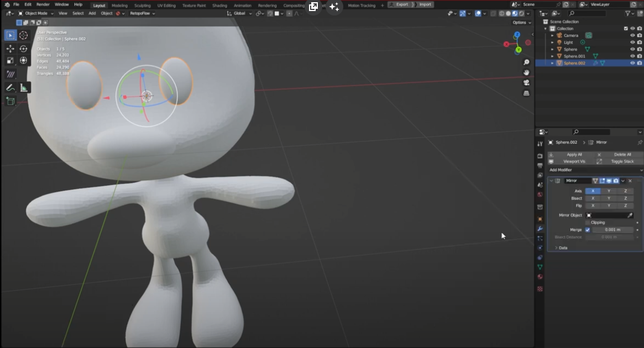Click the eyedropper in the Mirror Object field
This screenshot has height=348, width=644.
point(630,215)
